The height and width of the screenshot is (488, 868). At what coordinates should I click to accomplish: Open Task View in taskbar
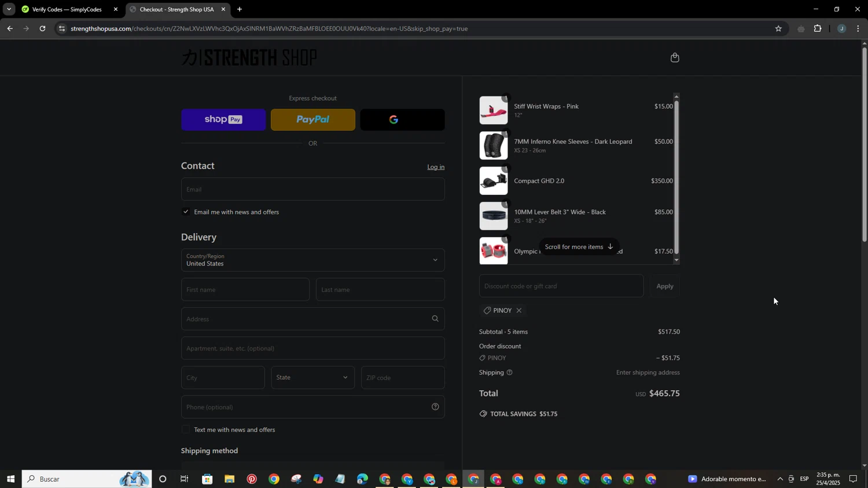point(185,479)
